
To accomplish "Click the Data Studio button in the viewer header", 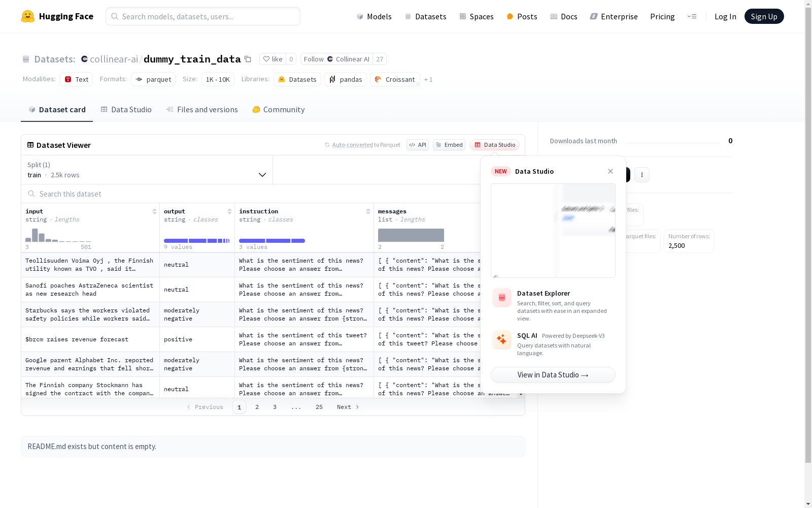I will point(495,145).
